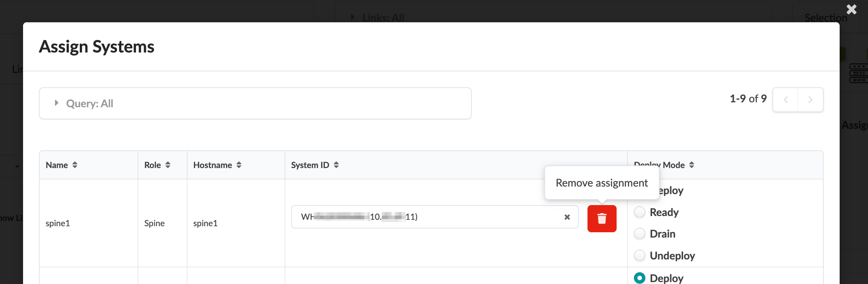
Task: Switch to the Selection tab
Action: coord(825,17)
